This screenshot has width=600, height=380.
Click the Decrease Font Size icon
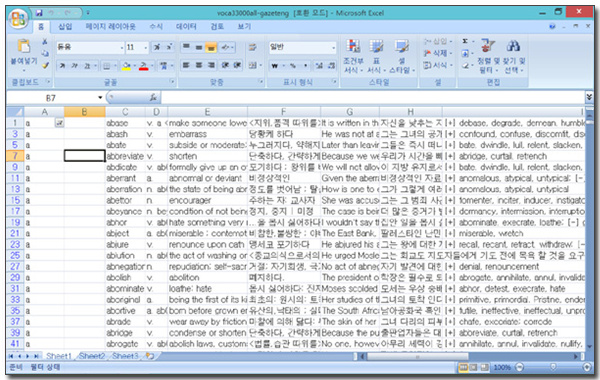[169, 47]
